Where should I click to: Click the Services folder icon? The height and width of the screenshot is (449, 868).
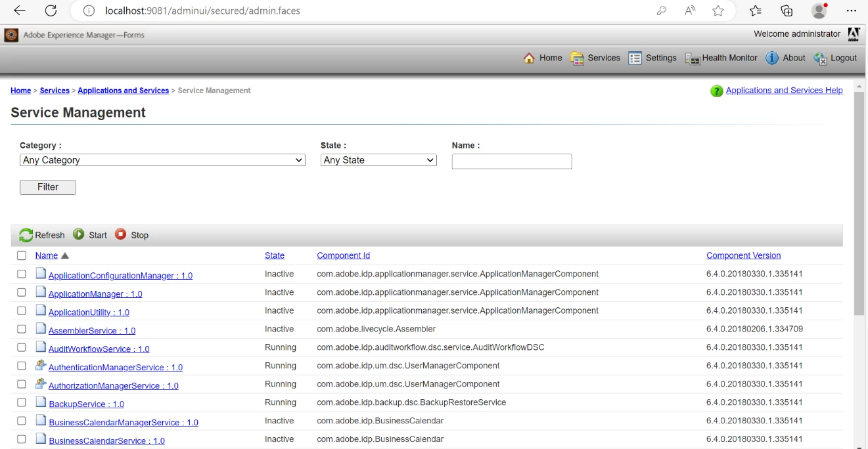point(577,58)
